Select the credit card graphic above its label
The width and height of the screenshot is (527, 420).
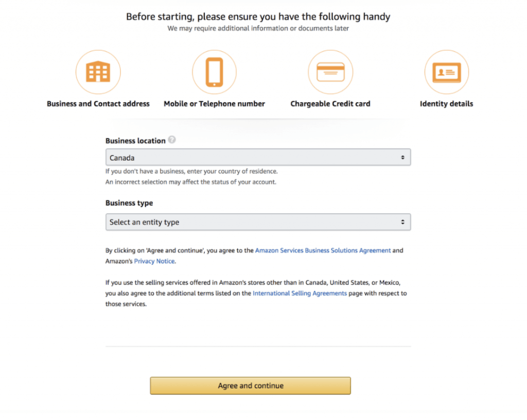click(330, 71)
